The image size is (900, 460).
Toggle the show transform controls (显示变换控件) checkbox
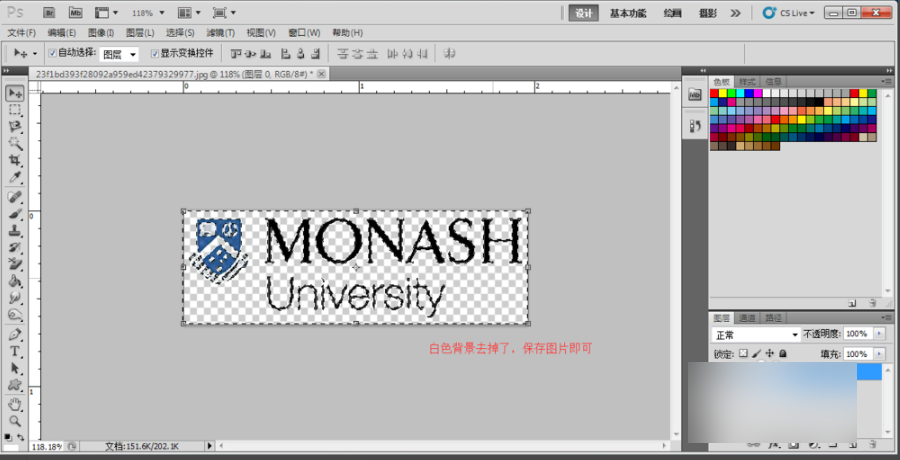tap(154, 53)
